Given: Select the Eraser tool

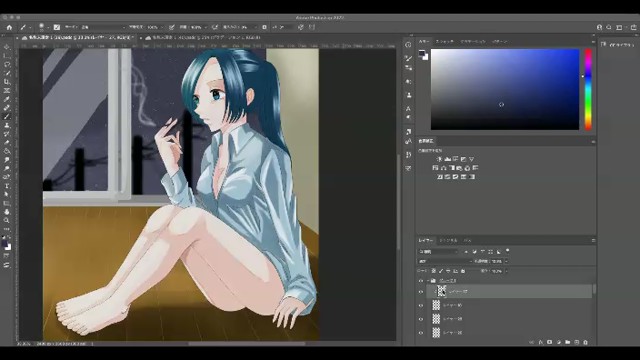Looking at the screenshot, I should (x=7, y=142).
